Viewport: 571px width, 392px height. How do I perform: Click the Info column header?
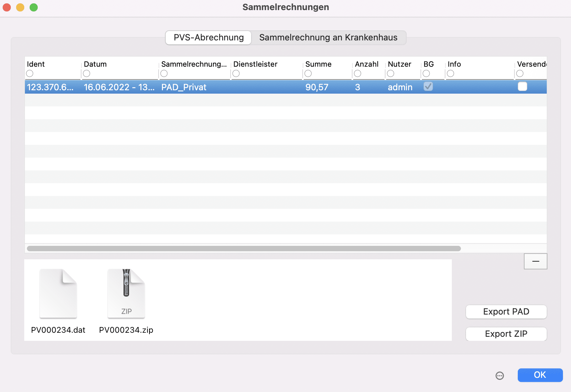[x=454, y=64]
